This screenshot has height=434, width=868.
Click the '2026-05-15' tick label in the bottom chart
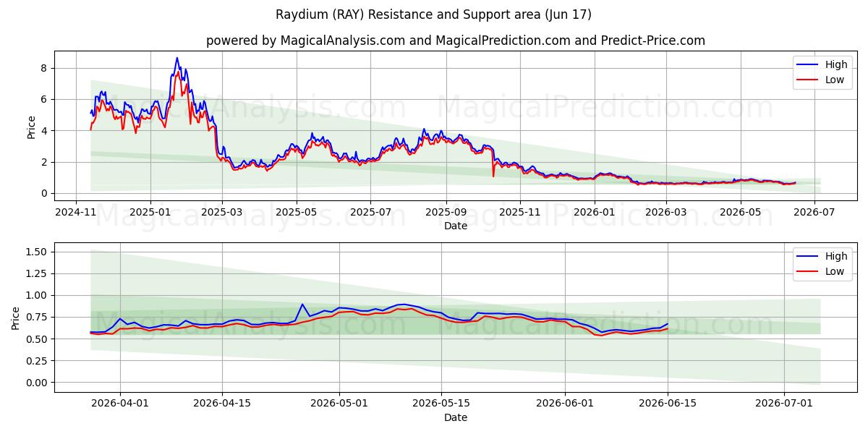click(441, 404)
